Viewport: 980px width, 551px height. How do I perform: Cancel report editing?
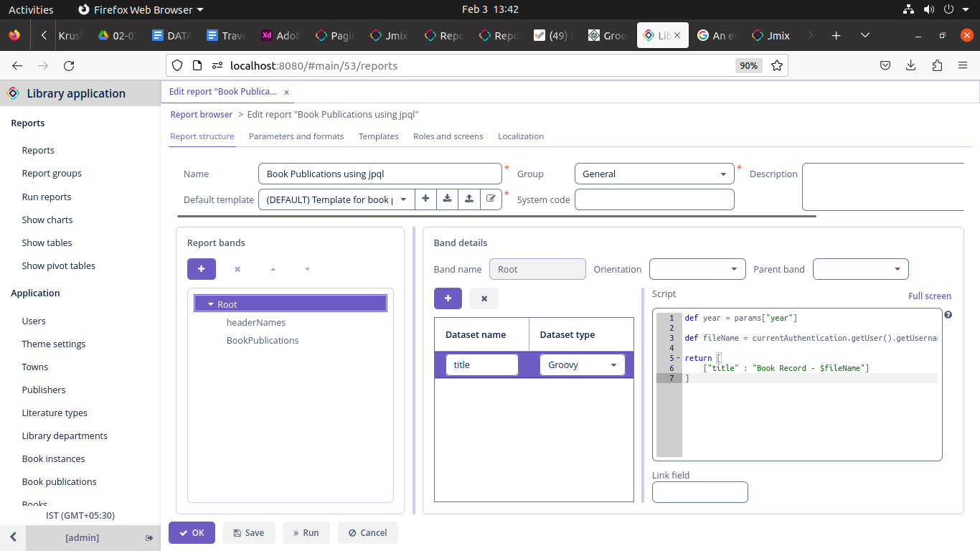point(367,532)
